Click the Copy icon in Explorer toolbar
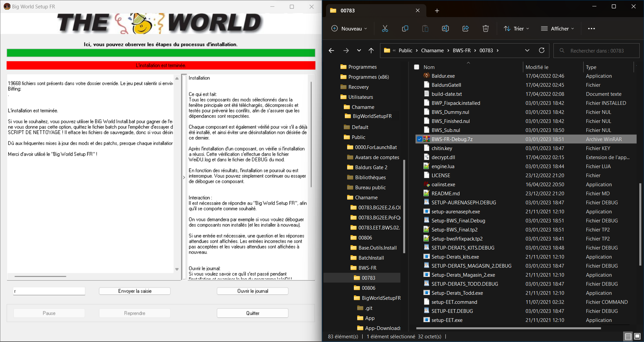This screenshot has height=342, width=644. (x=405, y=28)
